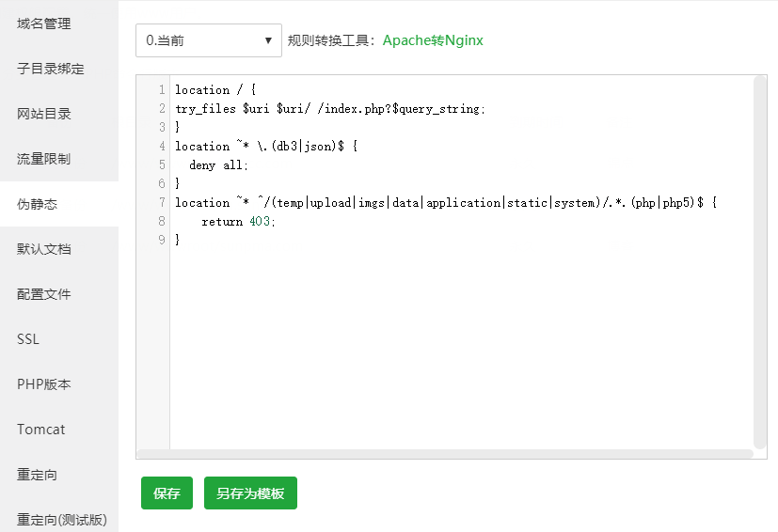Open PHP版本 settings
This screenshot has height=532, width=778.
click(44, 384)
